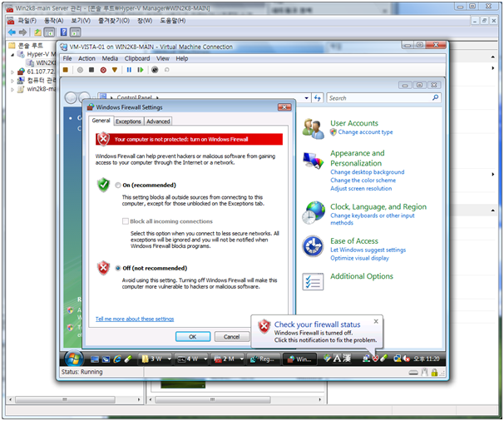Viewport: 504px width, 421px height.
Task: Click Switch between windows quick launch icon
Action: pos(106,359)
